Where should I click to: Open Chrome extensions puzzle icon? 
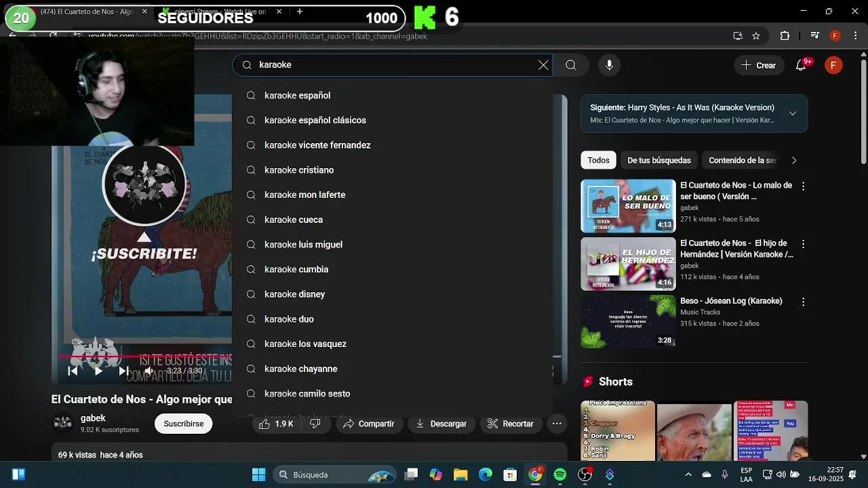[785, 36]
